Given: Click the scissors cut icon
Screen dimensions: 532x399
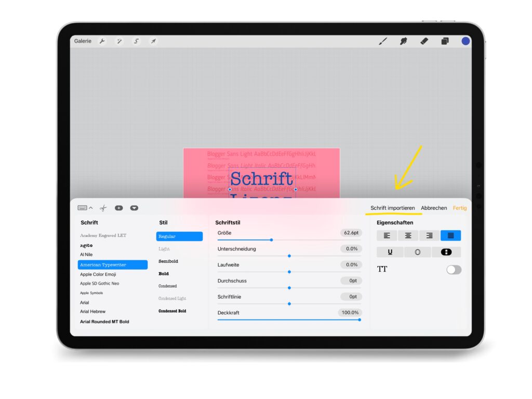Looking at the screenshot, I should pos(103,208).
